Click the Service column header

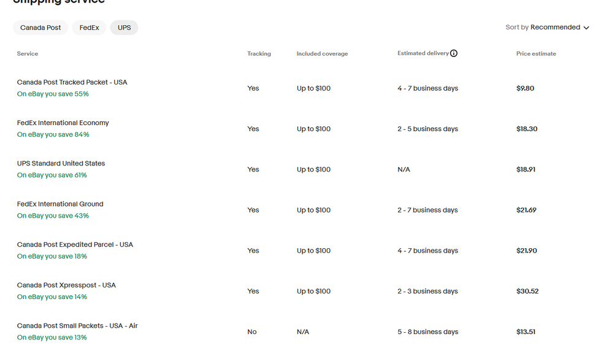coord(28,54)
